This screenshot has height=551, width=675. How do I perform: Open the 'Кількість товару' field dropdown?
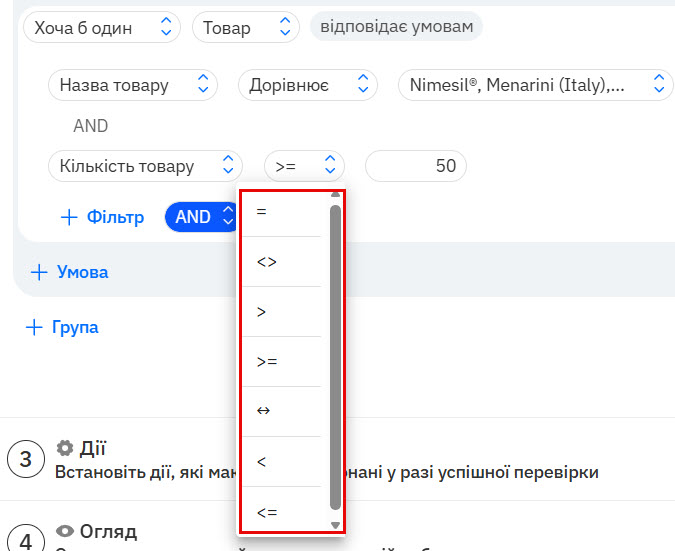[146, 166]
